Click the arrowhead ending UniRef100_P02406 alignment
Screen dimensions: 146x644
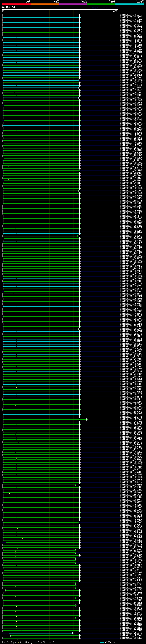click(x=76, y=598)
